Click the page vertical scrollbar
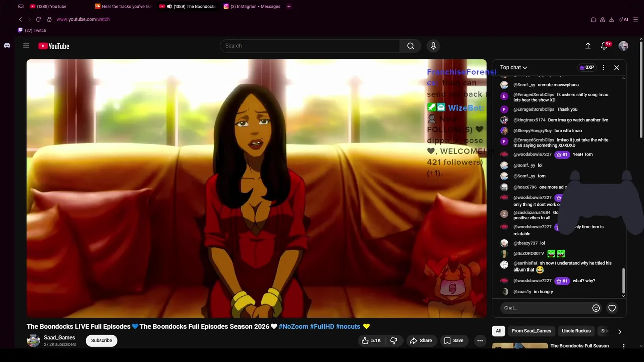 (x=641, y=90)
